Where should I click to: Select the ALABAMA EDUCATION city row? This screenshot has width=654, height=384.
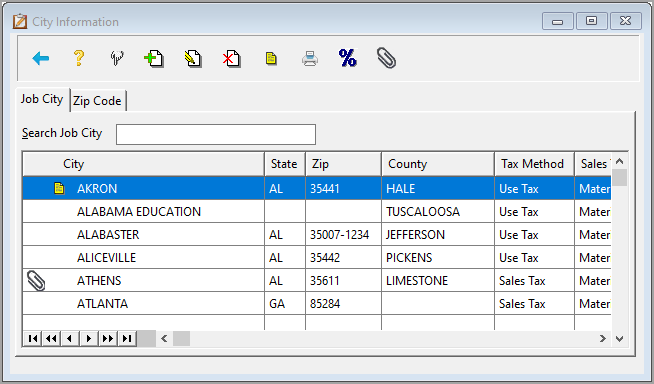click(317, 212)
